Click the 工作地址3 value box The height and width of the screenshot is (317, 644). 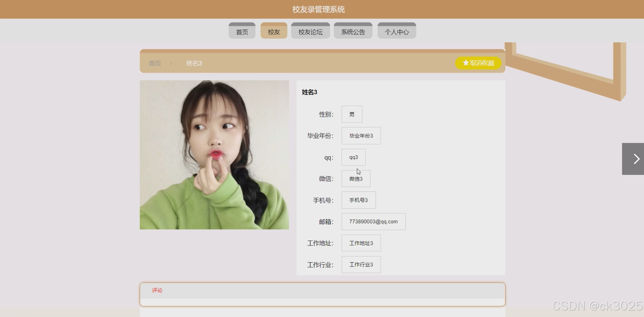361,243
